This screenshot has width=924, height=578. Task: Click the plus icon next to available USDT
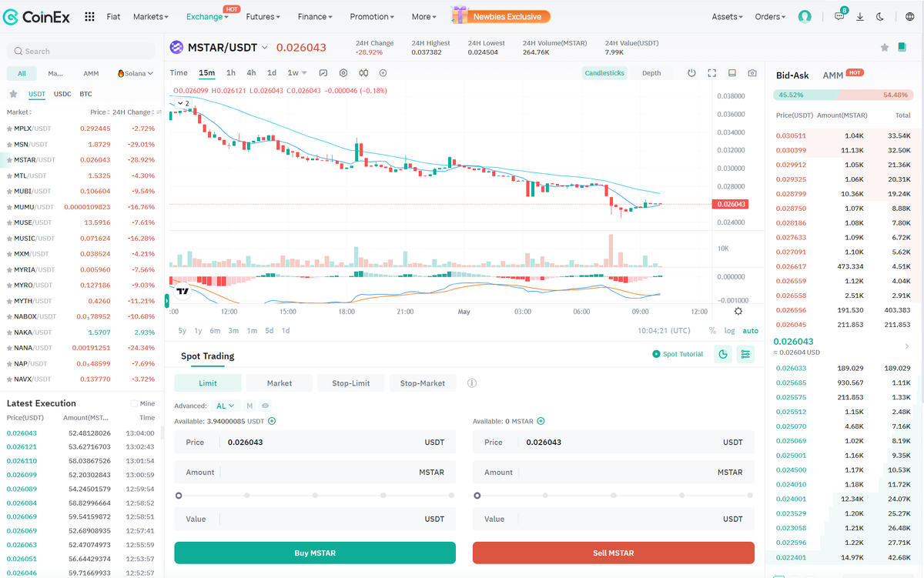point(272,421)
